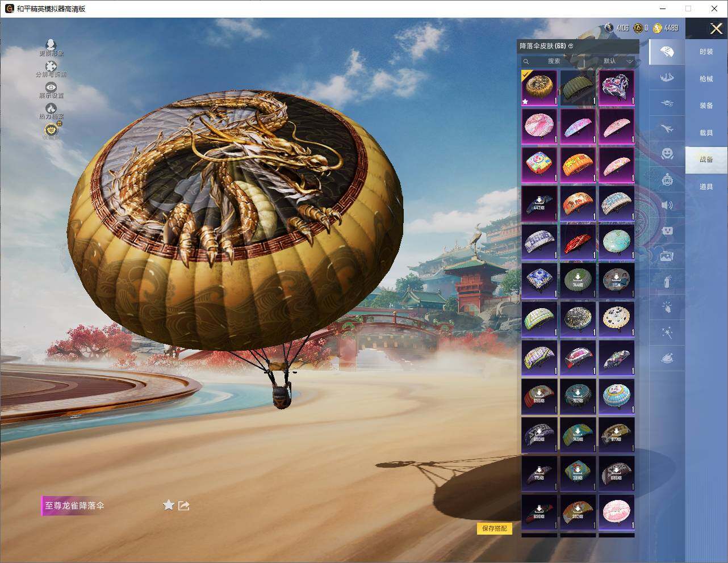728x563 pixels.
Task: Select the spray can category icon
Action: pyautogui.click(x=667, y=281)
